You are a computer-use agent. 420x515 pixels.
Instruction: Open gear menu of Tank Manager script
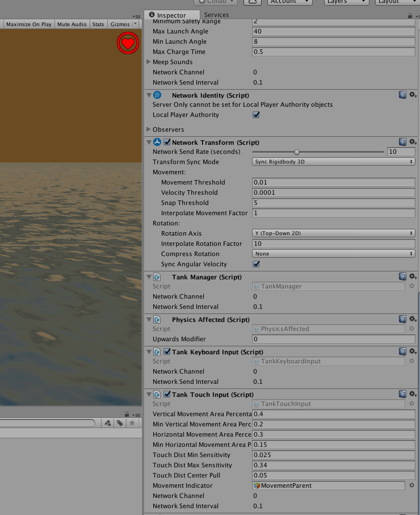(413, 277)
